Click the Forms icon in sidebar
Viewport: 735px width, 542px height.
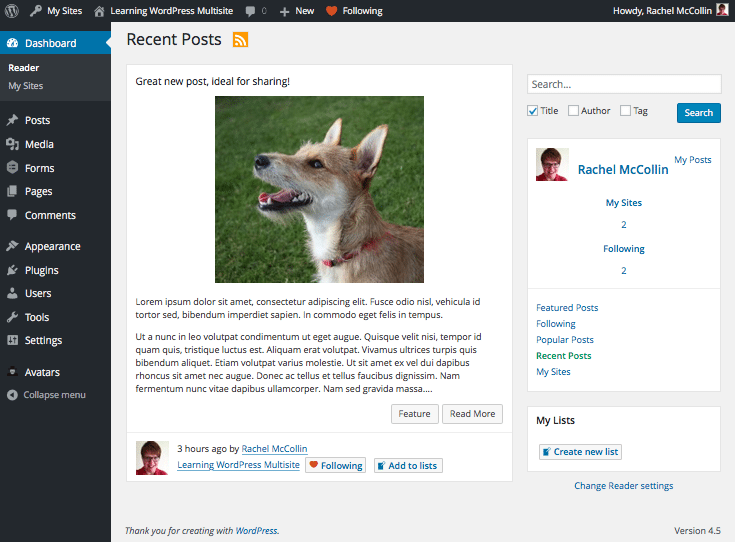click(x=13, y=167)
